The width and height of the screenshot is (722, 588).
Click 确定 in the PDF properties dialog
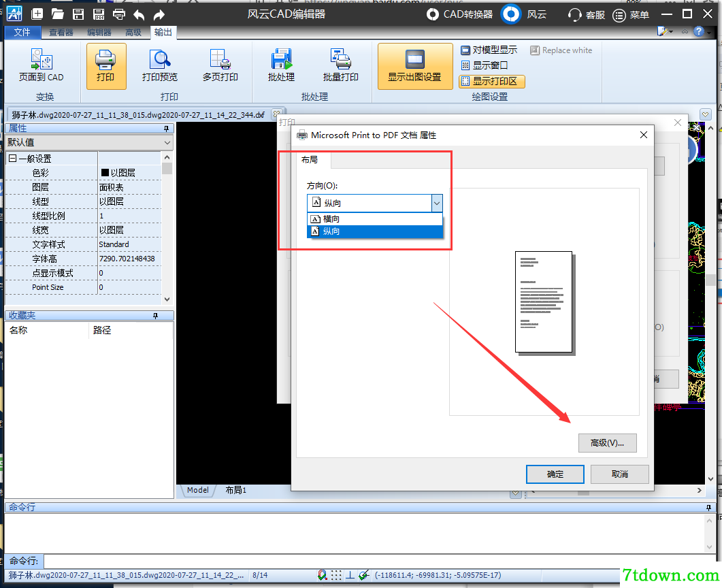(x=555, y=474)
